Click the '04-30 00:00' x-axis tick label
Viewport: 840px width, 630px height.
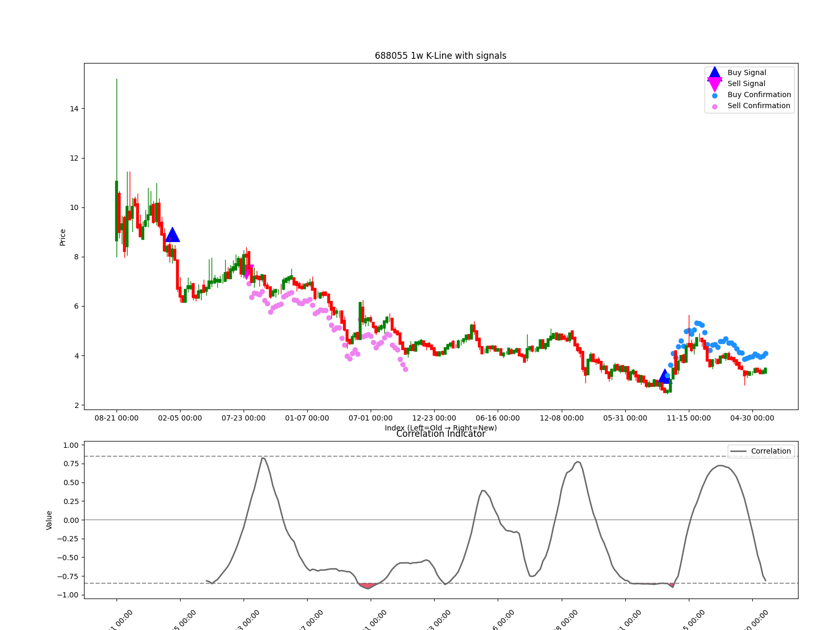pyautogui.click(x=752, y=418)
